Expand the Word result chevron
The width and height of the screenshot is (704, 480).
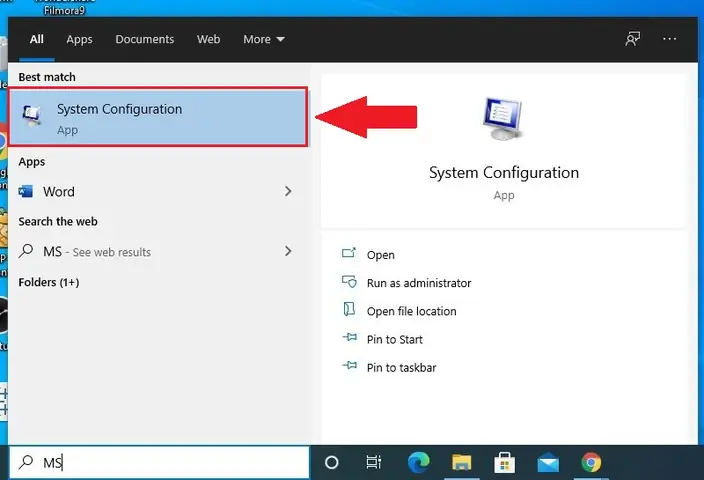tap(288, 192)
